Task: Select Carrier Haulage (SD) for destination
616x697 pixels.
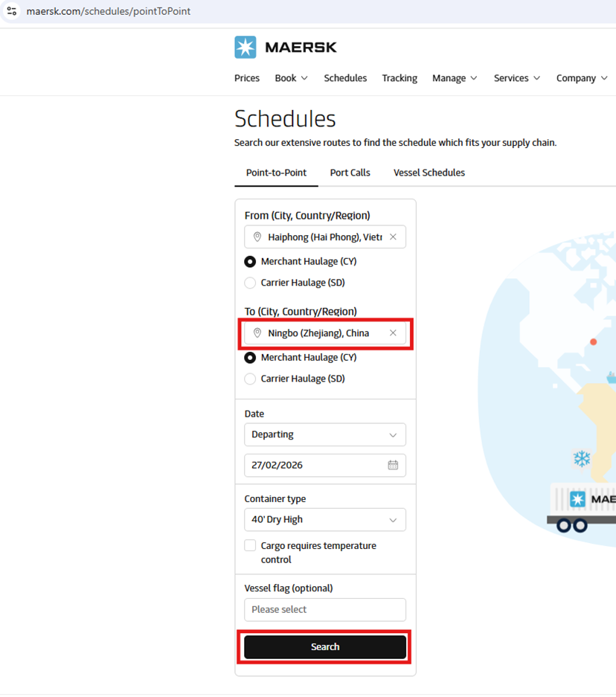Action: click(250, 379)
